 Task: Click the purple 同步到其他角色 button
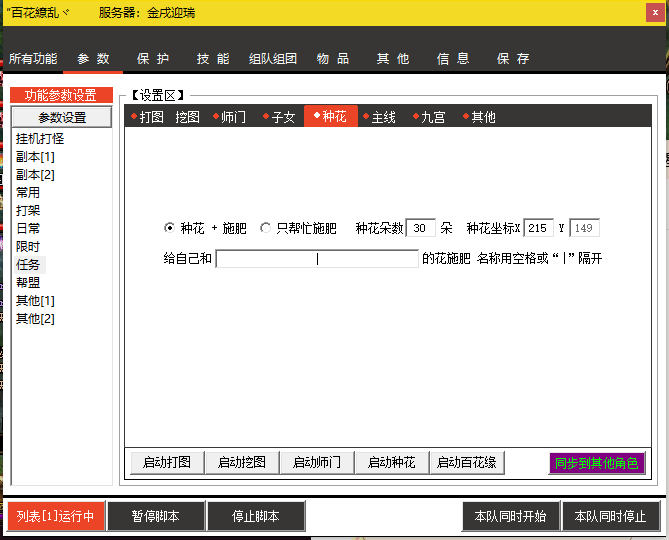(x=597, y=463)
